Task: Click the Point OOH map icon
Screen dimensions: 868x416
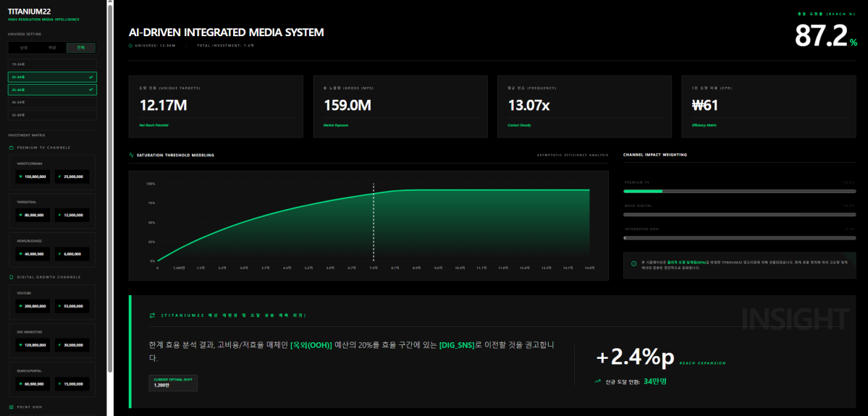Action: (x=11, y=407)
